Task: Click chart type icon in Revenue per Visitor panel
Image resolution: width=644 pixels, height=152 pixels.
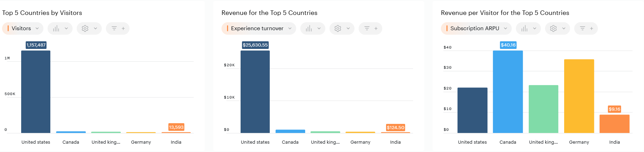Action: pos(525,28)
